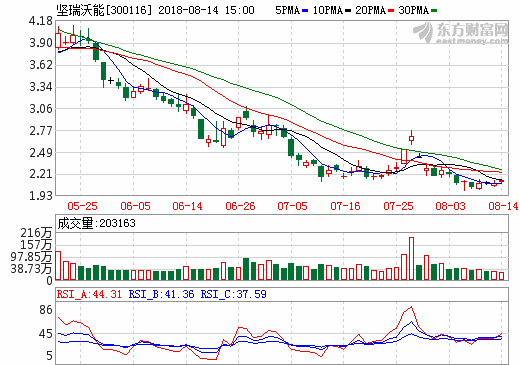Select the 07-16 date marker
The height and width of the screenshot is (365, 520).
click(x=345, y=206)
